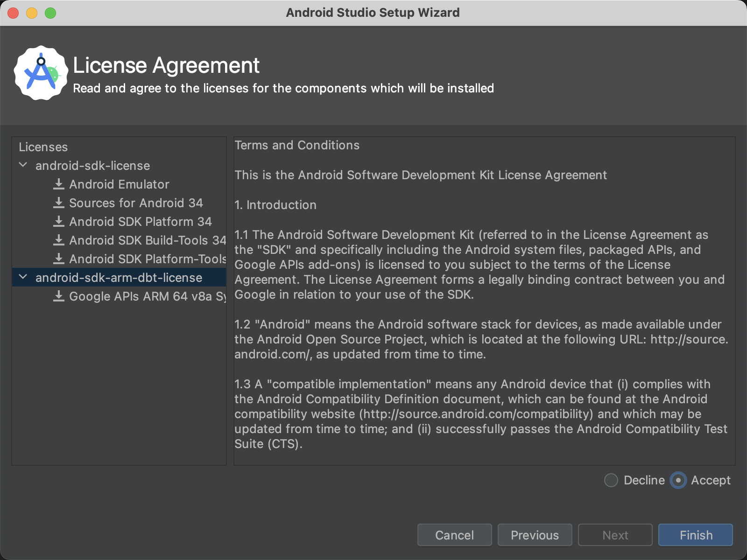Click the Licenses heading in the tree panel
This screenshot has width=747, height=560.
pyautogui.click(x=43, y=147)
